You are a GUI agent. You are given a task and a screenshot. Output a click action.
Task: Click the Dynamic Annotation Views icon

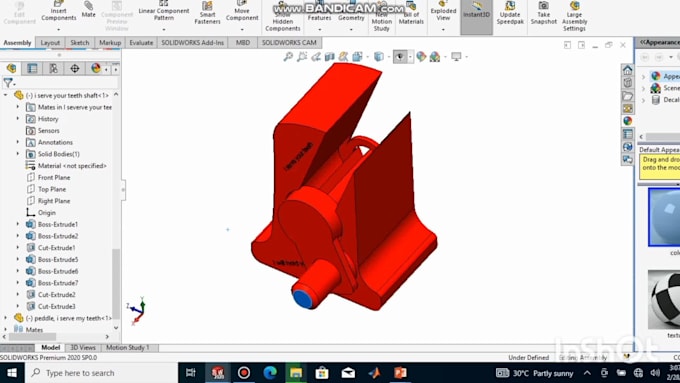tap(343, 56)
